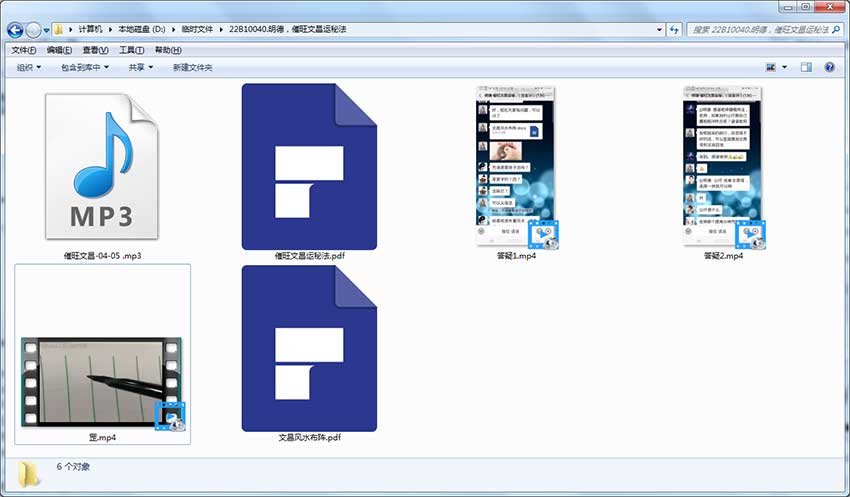Open the 催旺文昌-04-05 .mp3 file icon
The image size is (850, 497).
tap(102, 166)
